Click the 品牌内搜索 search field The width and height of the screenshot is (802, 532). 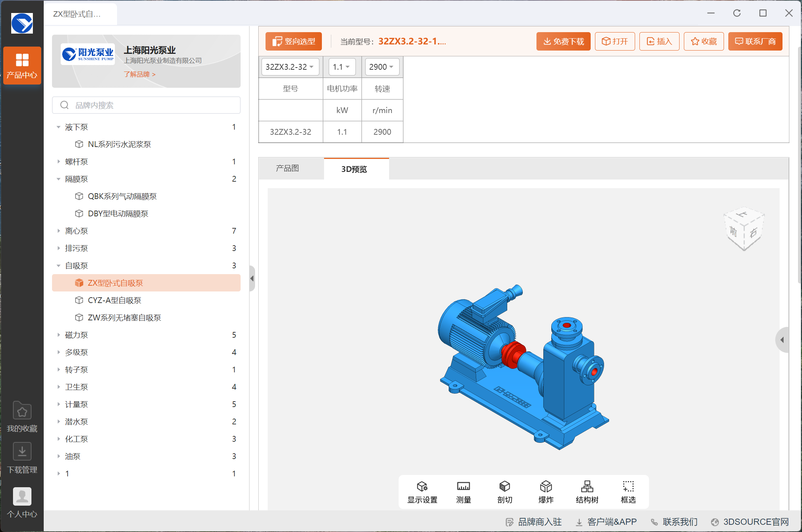point(146,105)
